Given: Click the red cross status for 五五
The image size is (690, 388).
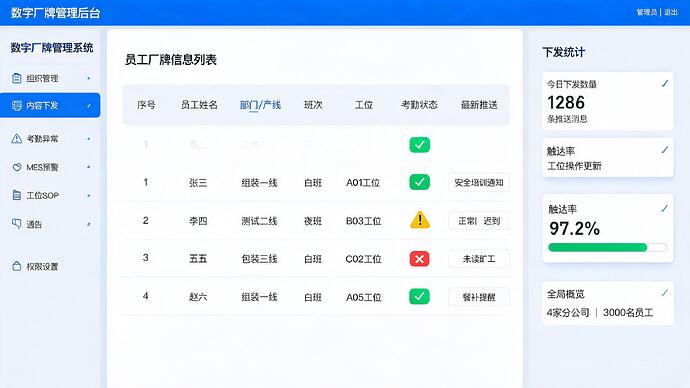Looking at the screenshot, I should pos(419,259).
